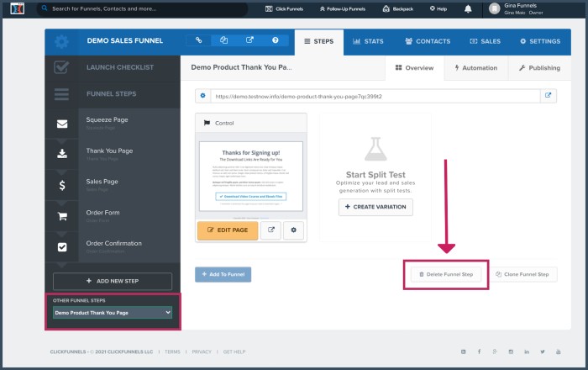Click the envelope icon for Squeeze Page

(x=62, y=124)
